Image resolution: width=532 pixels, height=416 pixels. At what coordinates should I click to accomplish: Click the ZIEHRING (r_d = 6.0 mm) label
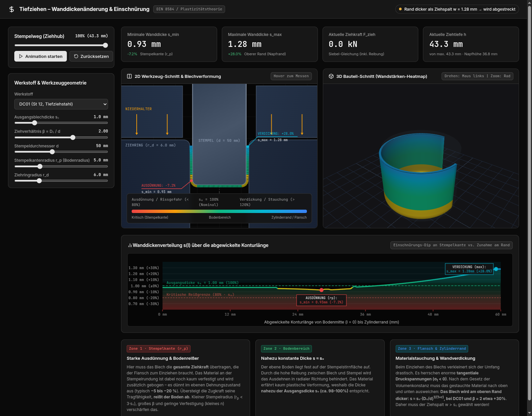pos(150,145)
